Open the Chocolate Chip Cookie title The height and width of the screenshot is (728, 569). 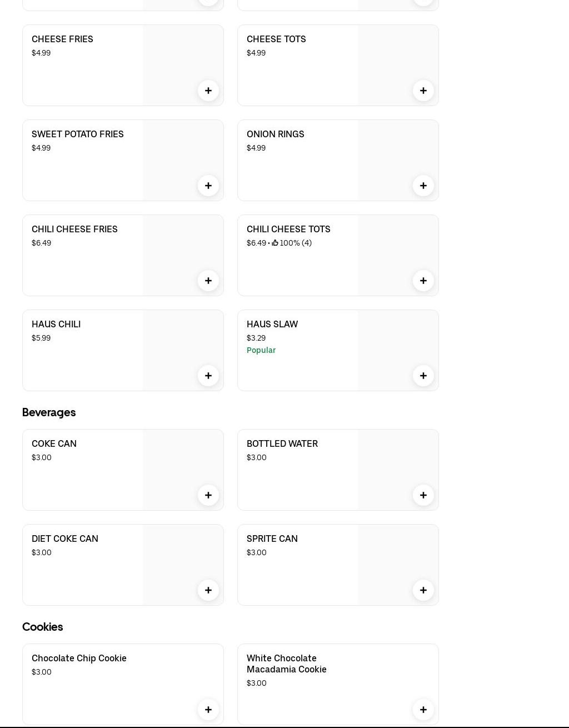coord(79,658)
